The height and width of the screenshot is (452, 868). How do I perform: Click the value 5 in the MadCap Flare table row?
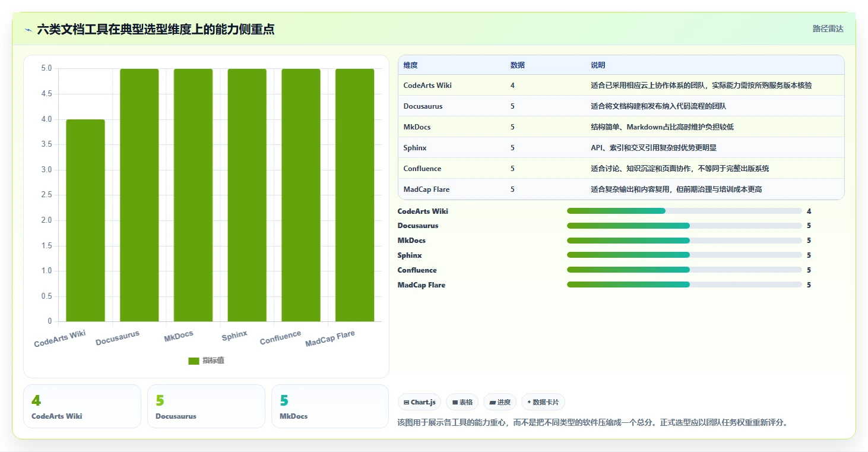[x=512, y=189]
